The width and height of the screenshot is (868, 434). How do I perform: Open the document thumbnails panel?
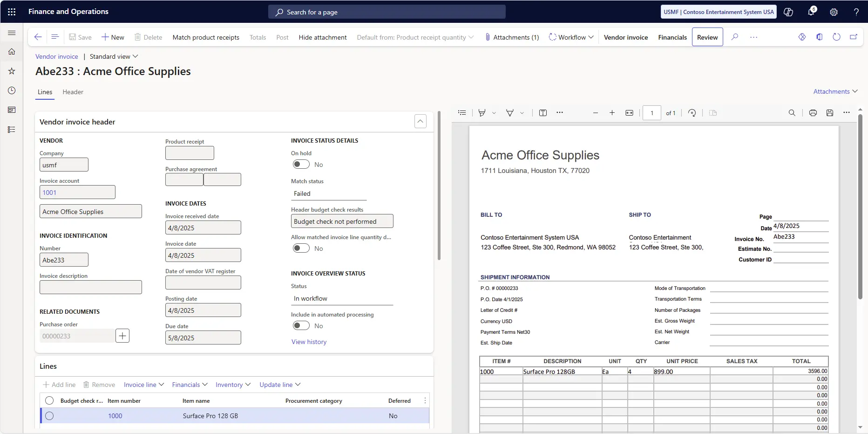[461, 112]
